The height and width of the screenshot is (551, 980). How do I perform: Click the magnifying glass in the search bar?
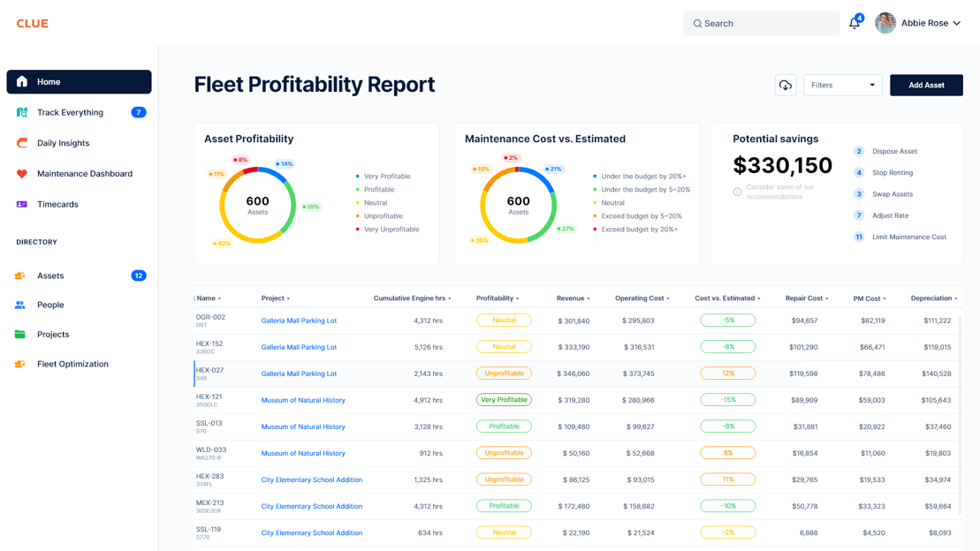pyautogui.click(x=698, y=23)
